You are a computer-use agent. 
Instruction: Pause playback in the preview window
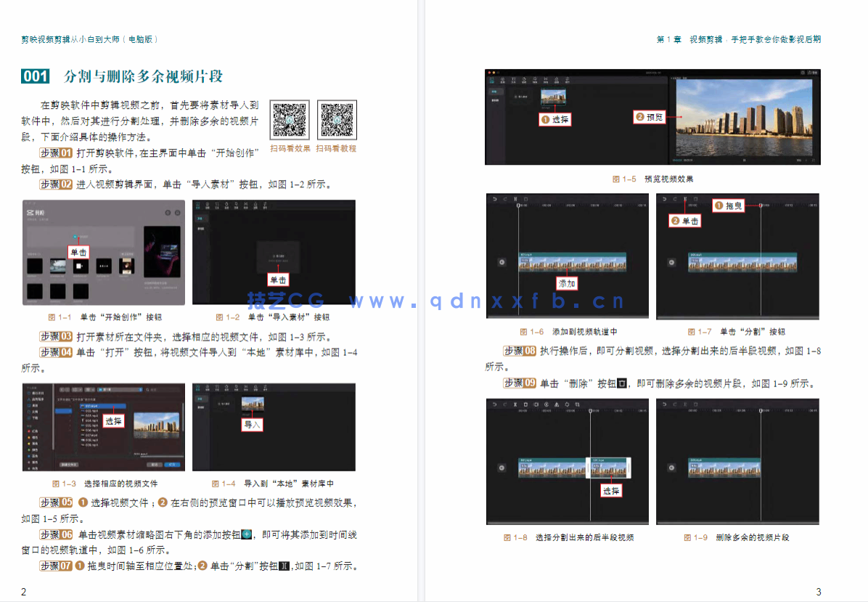coord(745,160)
